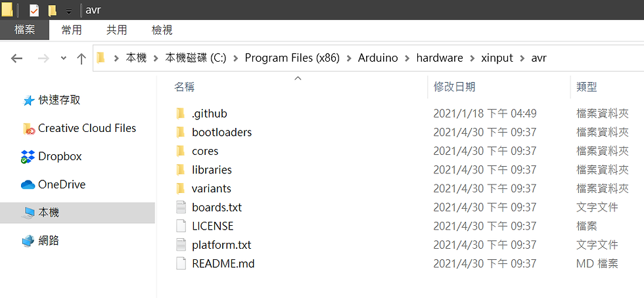
Task: Click the New Folder icon in title bar
Action: point(52,11)
